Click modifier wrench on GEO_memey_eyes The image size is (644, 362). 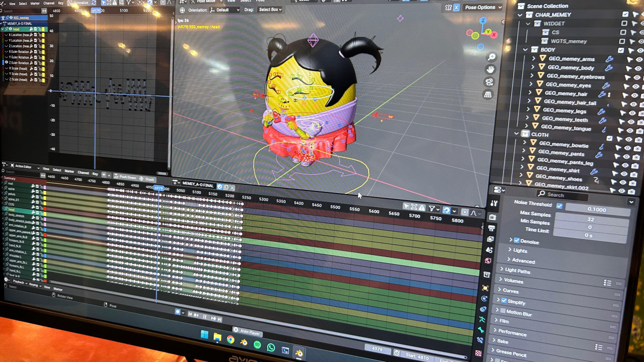pyautogui.click(x=605, y=86)
